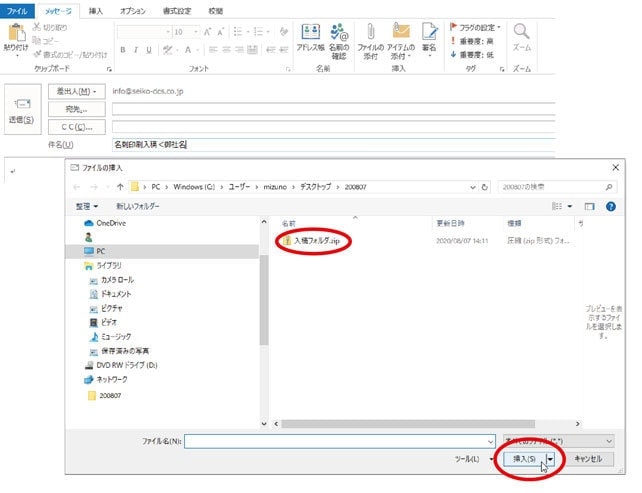
Task: Click the Cancel (キャンセル) button
Action: [587, 458]
